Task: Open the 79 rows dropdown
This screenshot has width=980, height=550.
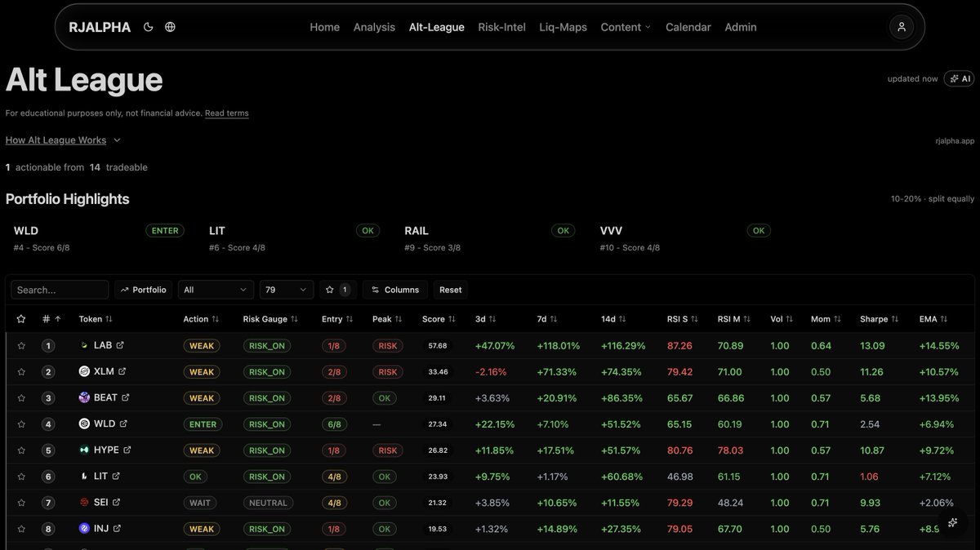Action: (287, 290)
